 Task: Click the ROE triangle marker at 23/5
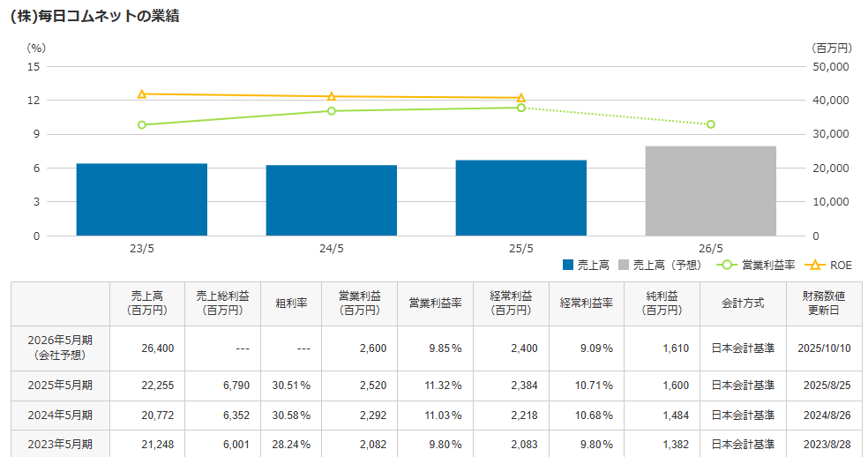point(142,94)
